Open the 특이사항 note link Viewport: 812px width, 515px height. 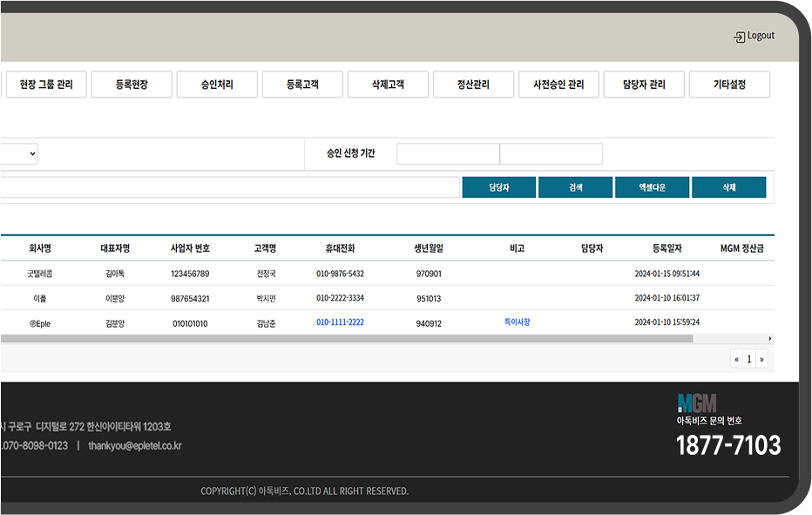pos(517,322)
